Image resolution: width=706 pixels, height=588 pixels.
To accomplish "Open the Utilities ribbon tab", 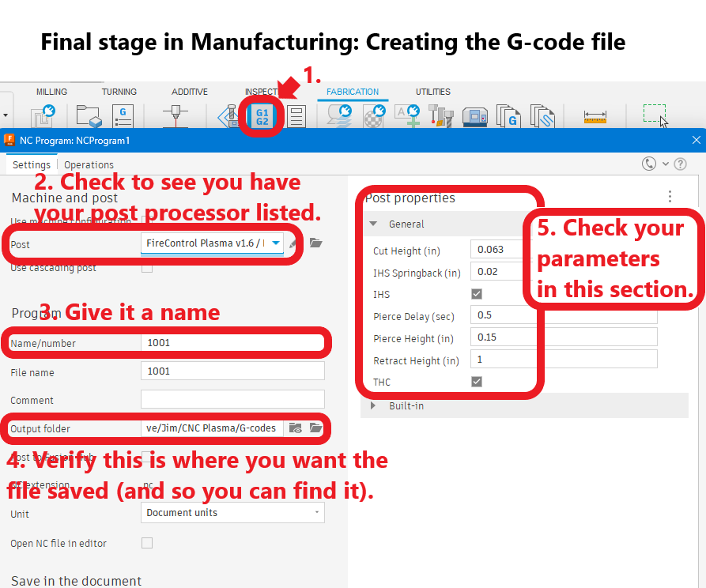I will 432,92.
